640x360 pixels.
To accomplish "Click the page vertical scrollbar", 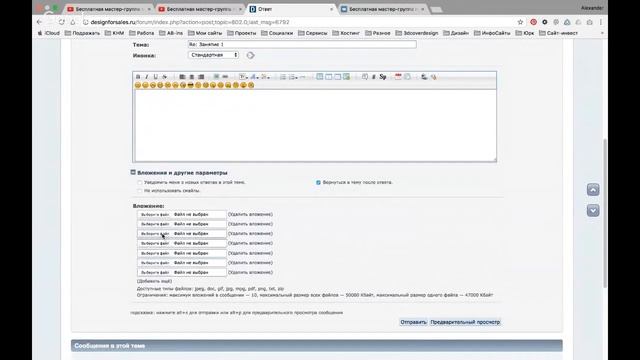I will pyautogui.click(x=605, y=213).
